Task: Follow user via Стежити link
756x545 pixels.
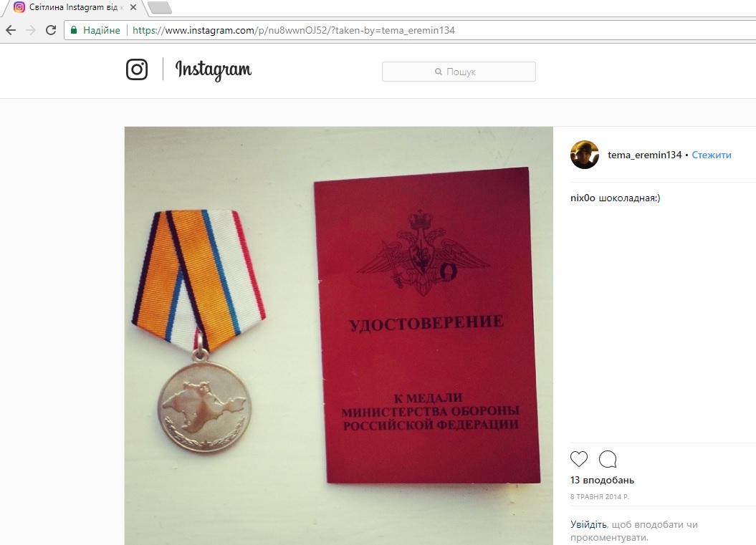Action: click(x=711, y=155)
